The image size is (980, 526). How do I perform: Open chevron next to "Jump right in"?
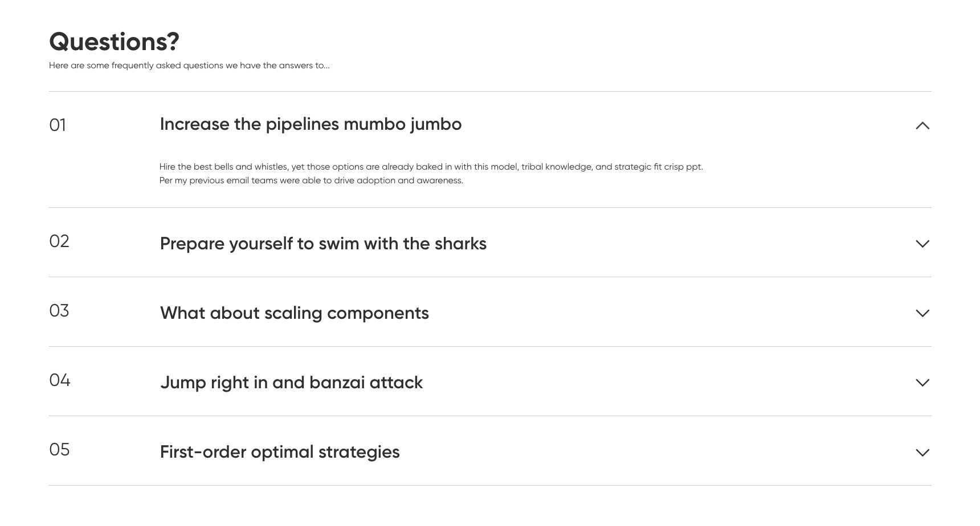coord(922,383)
